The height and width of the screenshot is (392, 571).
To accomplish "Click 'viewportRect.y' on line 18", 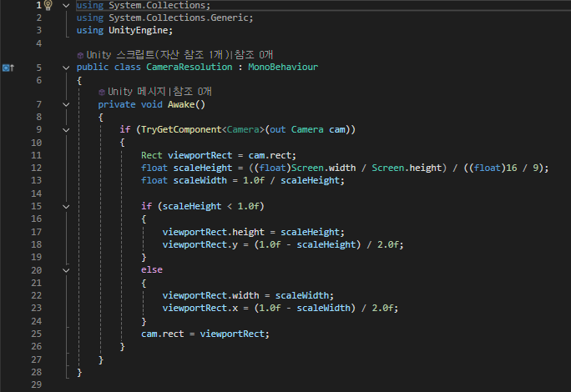I will pyautogui.click(x=200, y=244).
